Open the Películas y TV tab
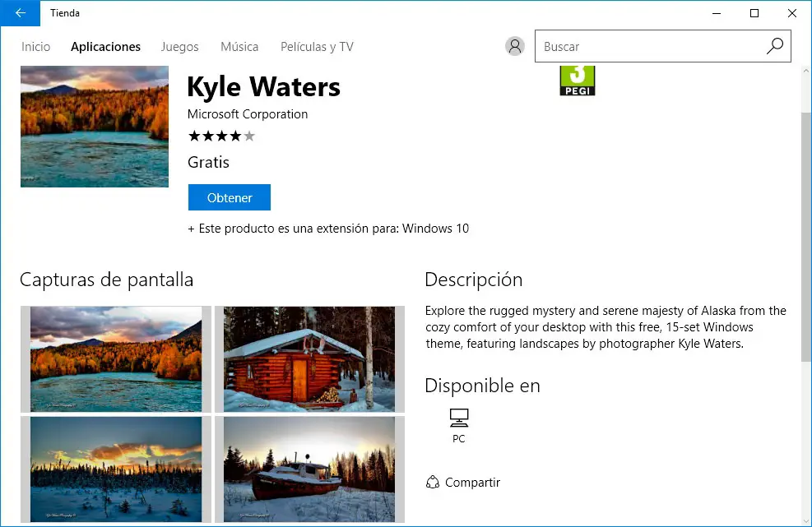Viewport: 812px width, 527px height. [317, 47]
